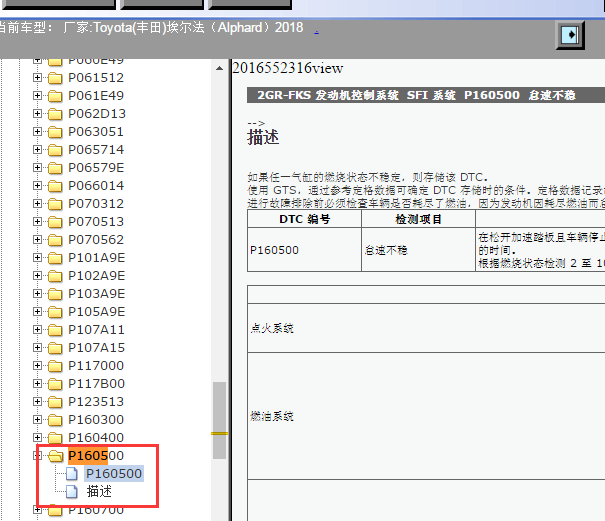This screenshot has width=605, height=521.
Task: Open the P160400 folder icon
Action: 55,438
